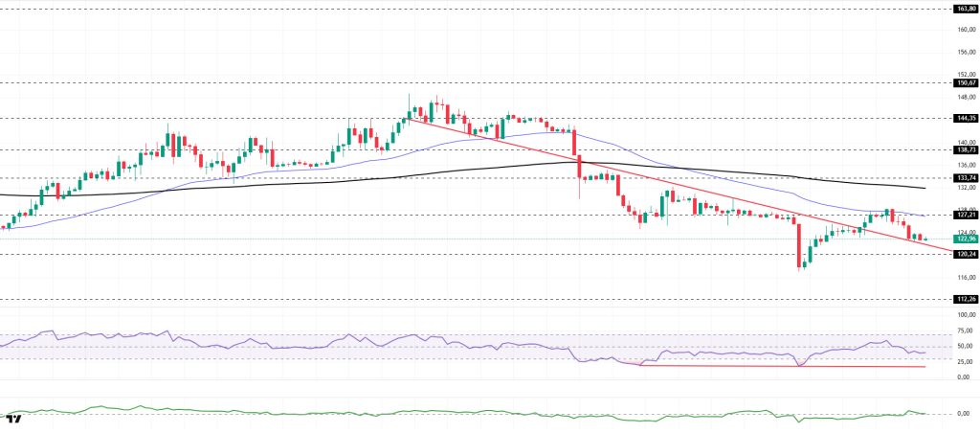The image size is (980, 433).
Task: Select the 120,24 support level label
Action: tap(964, 254)
